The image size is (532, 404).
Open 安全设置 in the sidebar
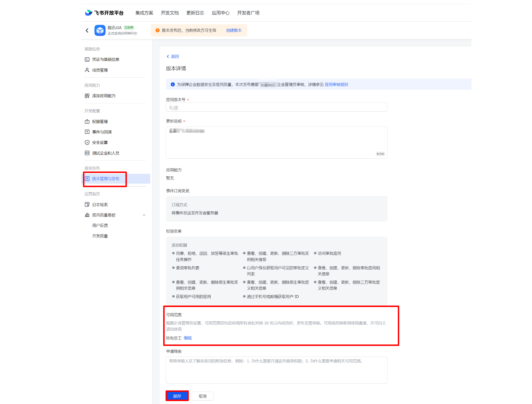[x=100, y=143]
